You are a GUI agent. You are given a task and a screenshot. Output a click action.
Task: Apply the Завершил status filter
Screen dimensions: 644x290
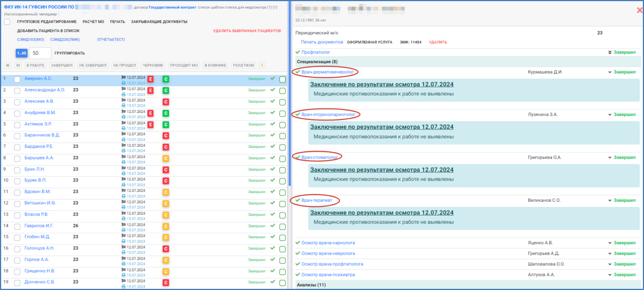tap(61, 65)
